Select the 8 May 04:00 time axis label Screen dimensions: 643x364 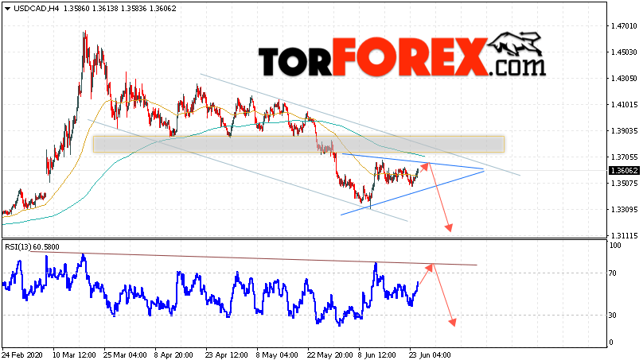[277, 354]
